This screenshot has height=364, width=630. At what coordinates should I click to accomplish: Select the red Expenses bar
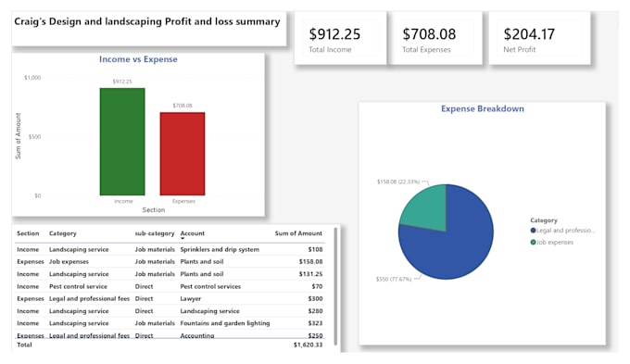[x=183, y=154]
